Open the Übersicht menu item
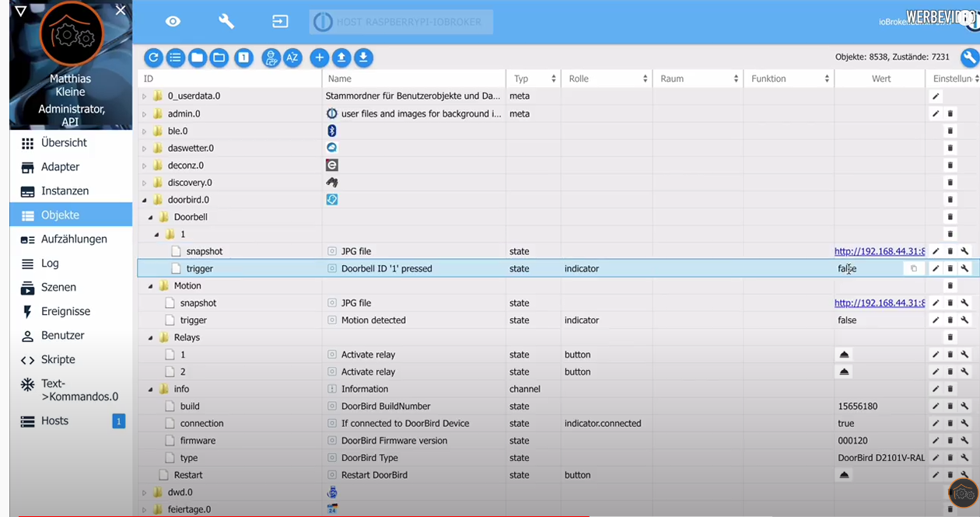Image resolution: width=980 pixels, height=517 pixels. (71, 143)
